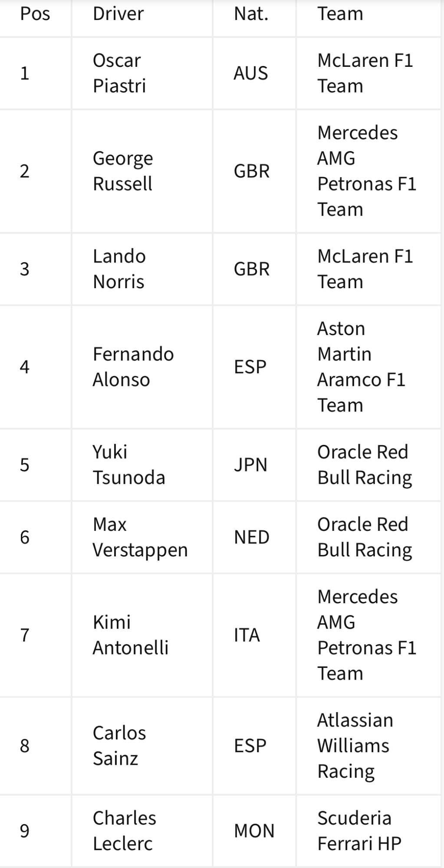This screenshot has height=868, width=444.
Task: Click driver name Carlos Sainz
Action: [x=119, y=746]
